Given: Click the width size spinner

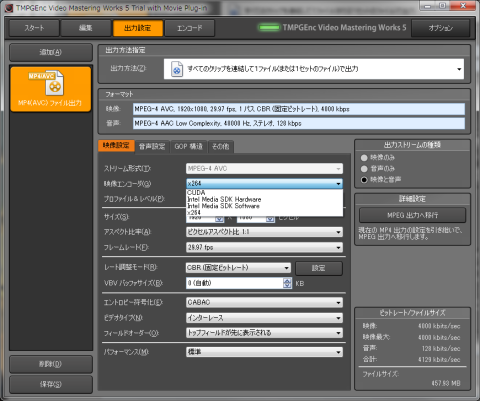Looking at the screenshot, I should [x=219, y=219].
